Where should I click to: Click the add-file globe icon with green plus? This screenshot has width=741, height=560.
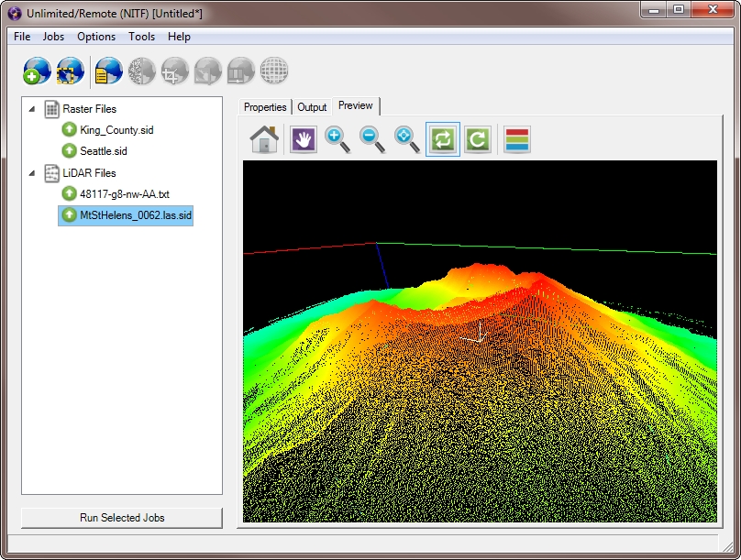click(x=37, y=71)
